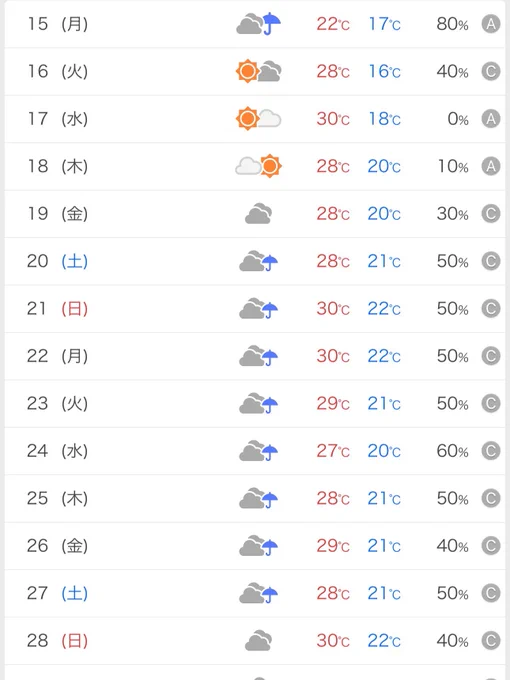Viewport: 510px width, 680px height.
Task: Open the forecast row for 21 (日)
Action: point(255,309)
